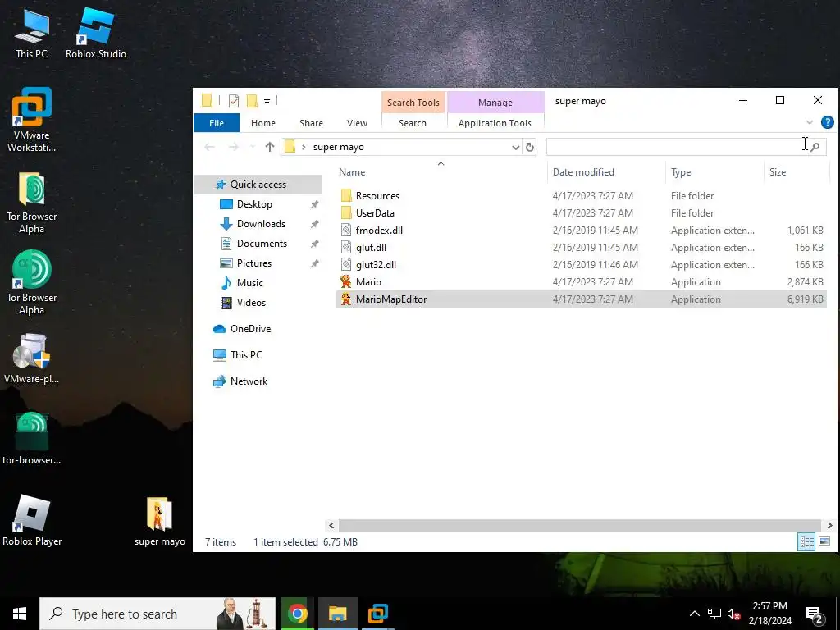Image resolution: width=840 pixels, height=630 pixels.
Task: Click the Properties icon in quick access toolbar
Action: [x=234, y=101]
